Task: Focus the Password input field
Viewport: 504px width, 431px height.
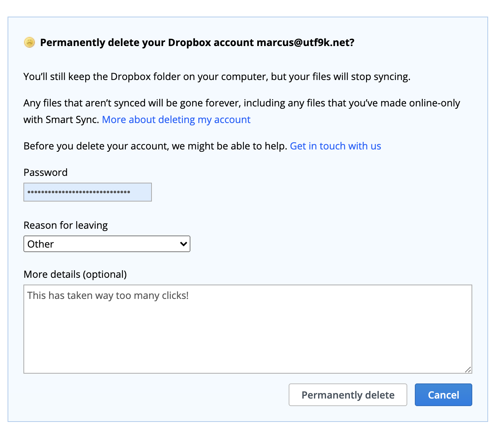Action: (88, 192)
